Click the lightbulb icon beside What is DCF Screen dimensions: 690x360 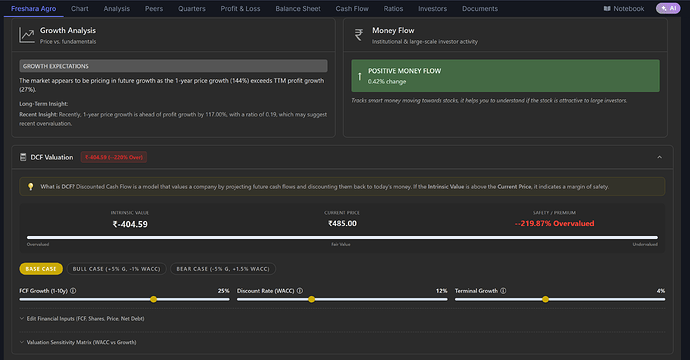[x=30, y=187]
